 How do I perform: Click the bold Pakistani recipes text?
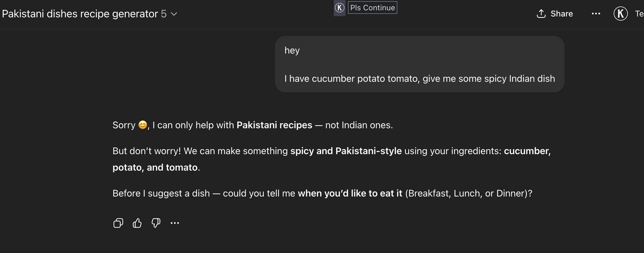point(274,125)
